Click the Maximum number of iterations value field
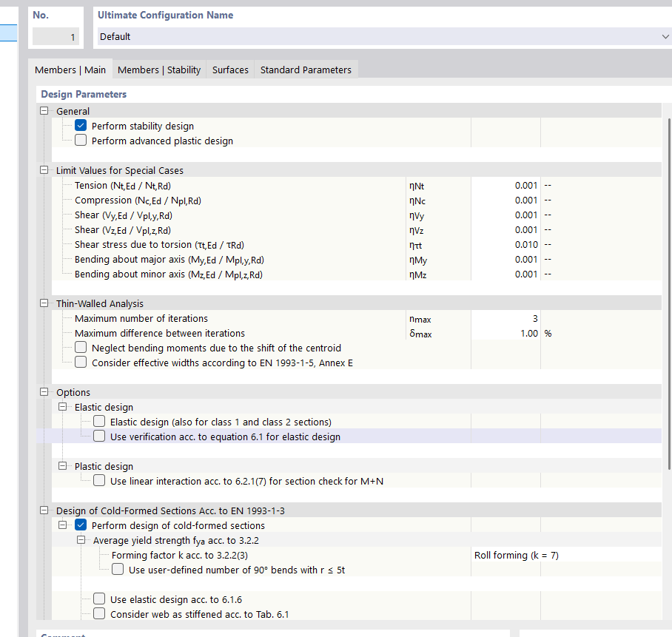 505,318
